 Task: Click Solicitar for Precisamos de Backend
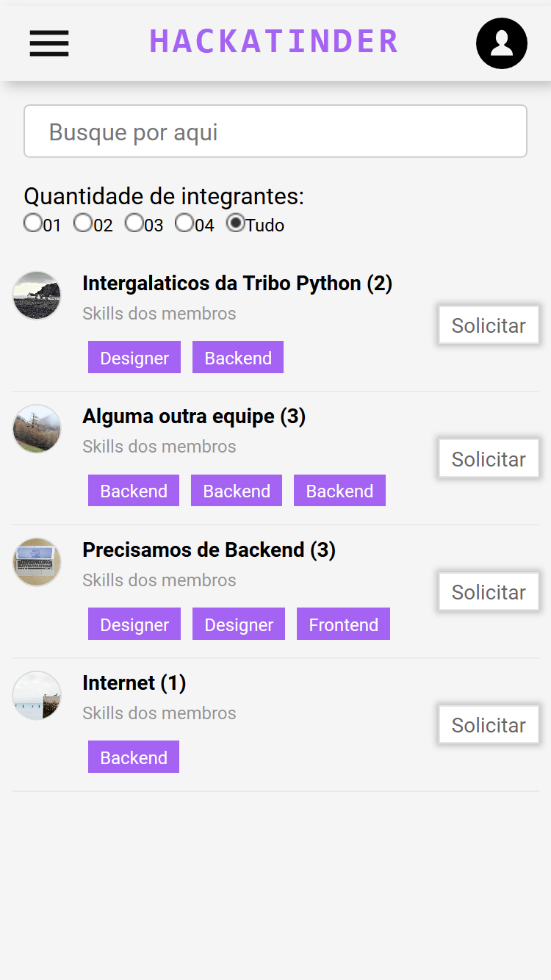(x=488, y=591)
